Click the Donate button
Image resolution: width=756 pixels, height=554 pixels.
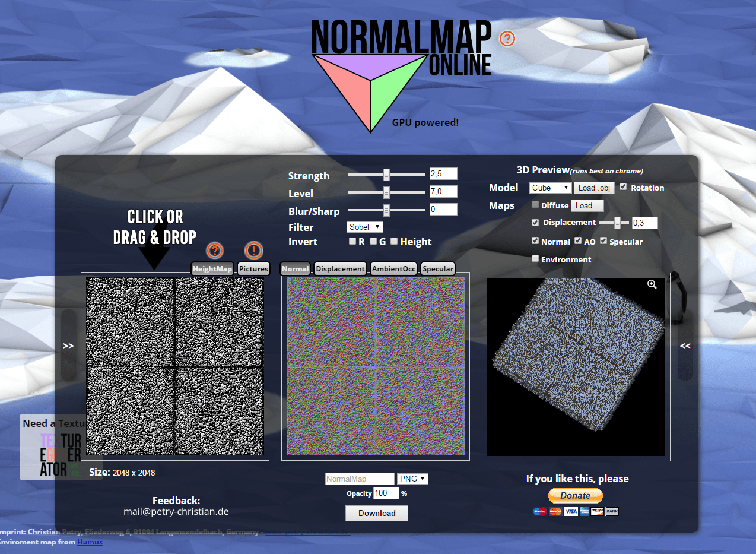point(575,495)
